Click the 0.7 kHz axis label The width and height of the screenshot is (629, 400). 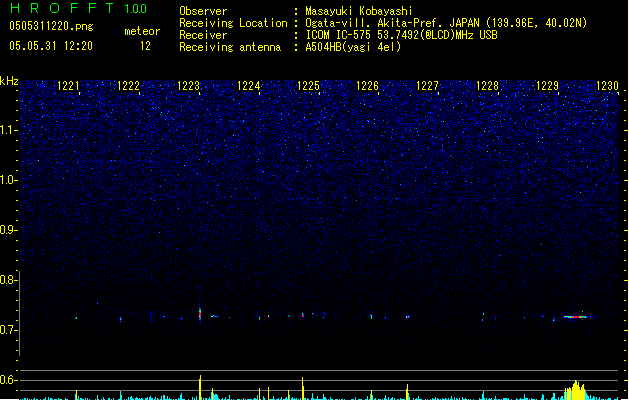tap(8, 330)
